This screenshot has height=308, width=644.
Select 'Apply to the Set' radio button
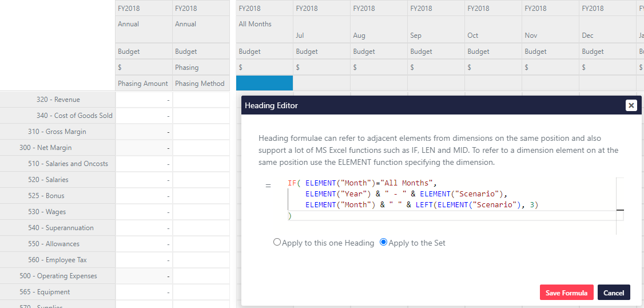(384, 242)
